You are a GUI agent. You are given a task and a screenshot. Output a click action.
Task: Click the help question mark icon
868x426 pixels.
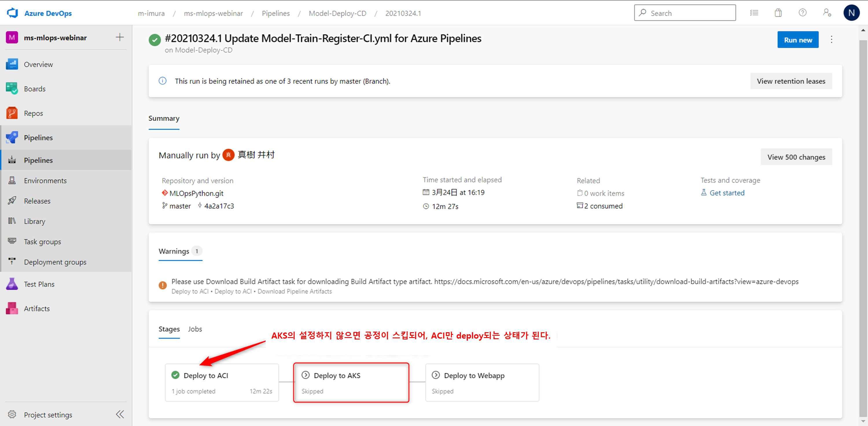pyautogui.click(x=802, y=13)
